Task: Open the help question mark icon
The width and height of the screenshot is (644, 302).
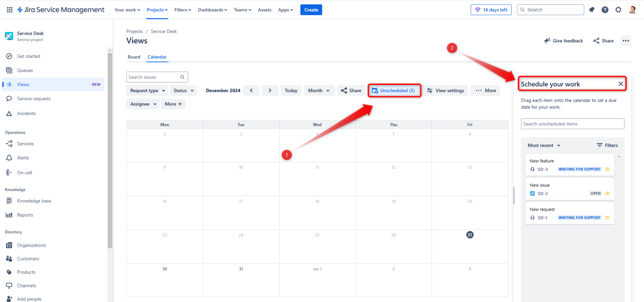Action: pyautogui.click(x=605, y=9)
